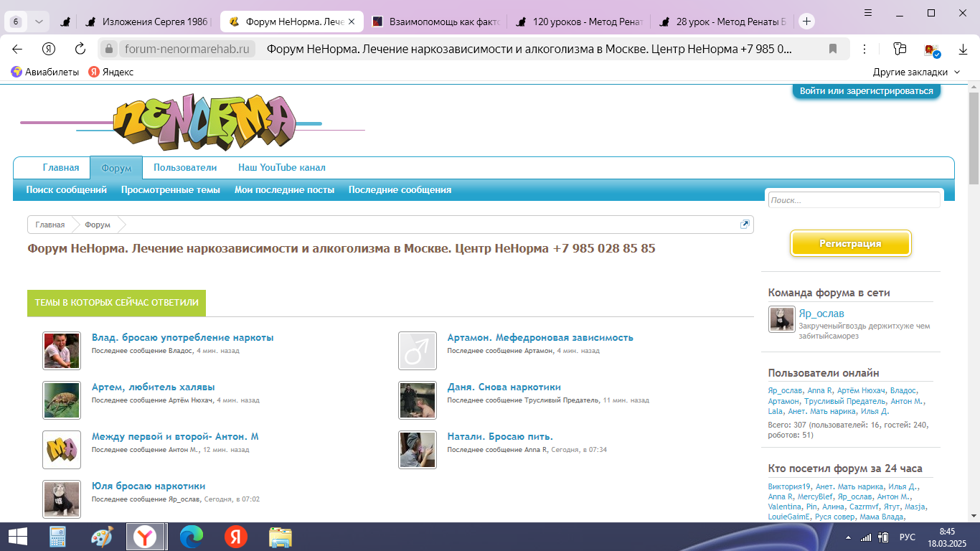Image resolution: width=980 pixels, height=551 pixels.
Task: Reload the page with refresh icon
Action: (x=80, y=49)
